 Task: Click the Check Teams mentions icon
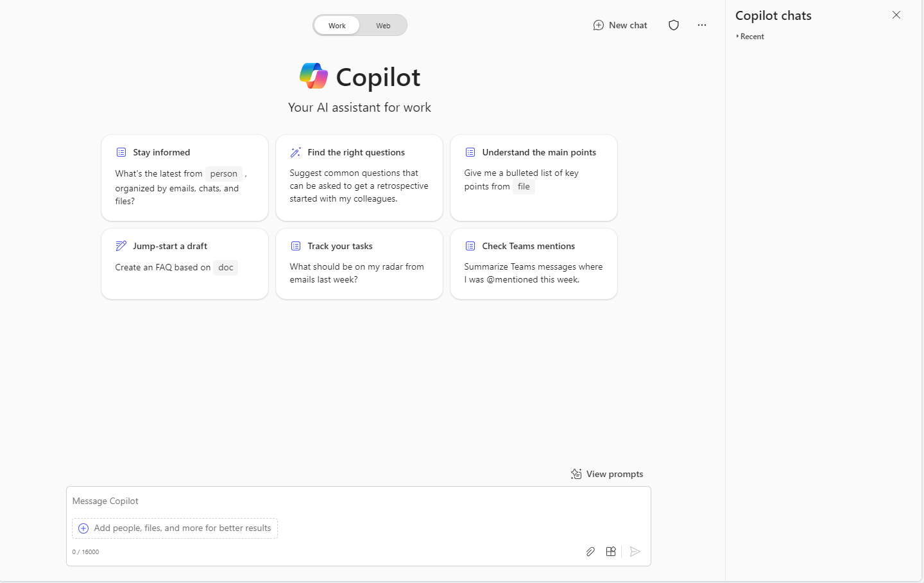pyautogui.click(x=470, y=246)
